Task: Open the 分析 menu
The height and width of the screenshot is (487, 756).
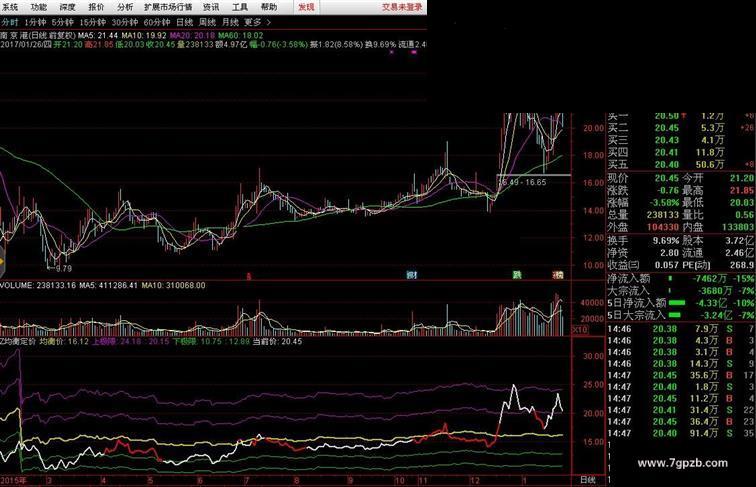Action: click(x=125, y=7)
